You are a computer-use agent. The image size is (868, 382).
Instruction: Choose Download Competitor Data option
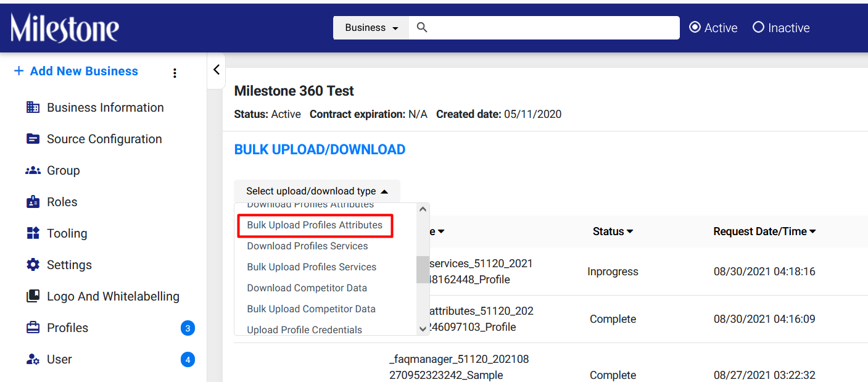pos(307,288)
